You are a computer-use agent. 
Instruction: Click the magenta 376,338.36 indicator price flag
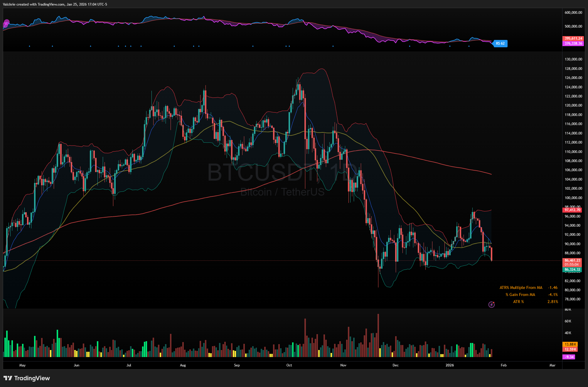(574, 43)
